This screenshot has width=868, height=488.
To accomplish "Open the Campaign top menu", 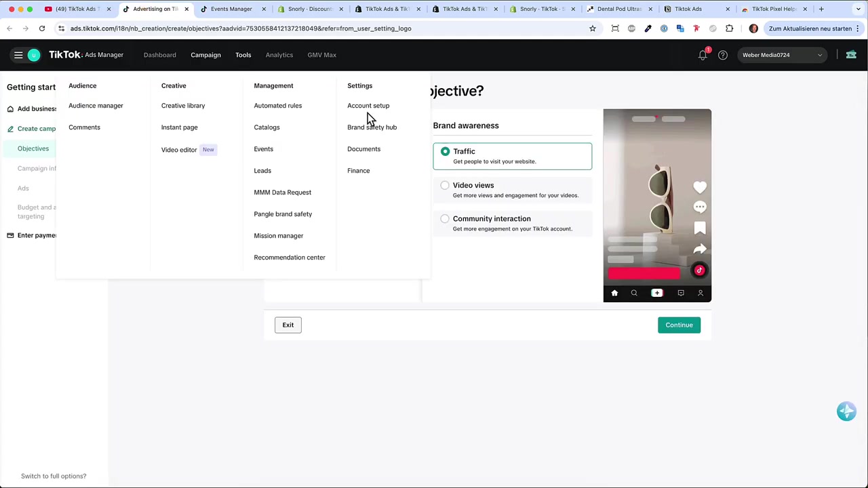I will [205, 55].
